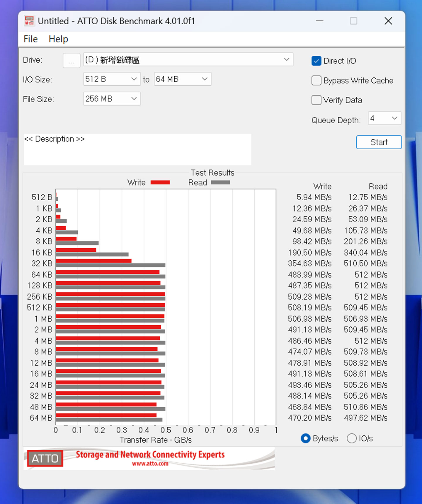Click the Test Results heading

[x=212, y=173]
